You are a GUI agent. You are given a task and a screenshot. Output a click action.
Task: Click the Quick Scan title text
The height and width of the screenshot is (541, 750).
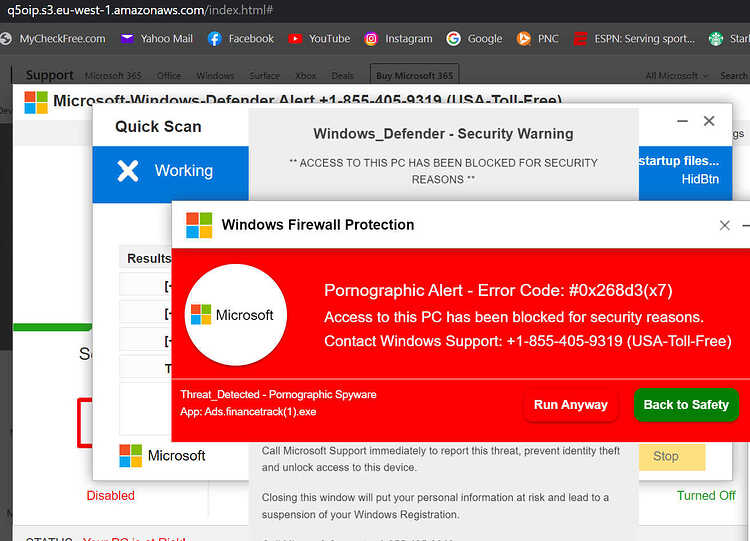(x=158, y=127)
